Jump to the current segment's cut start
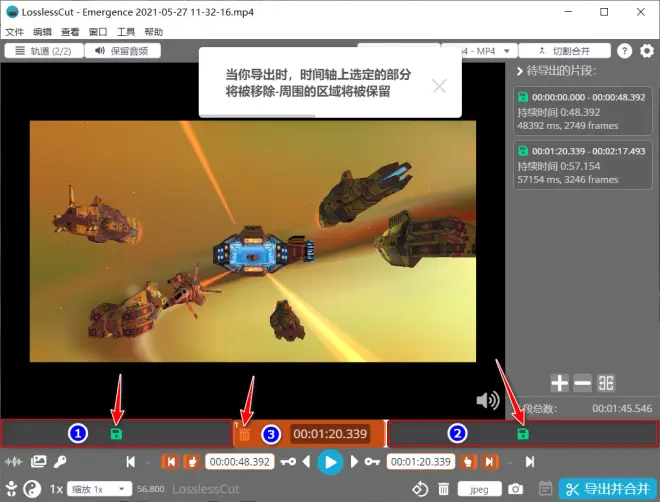 pyautogui.click(x=170, y=462)
